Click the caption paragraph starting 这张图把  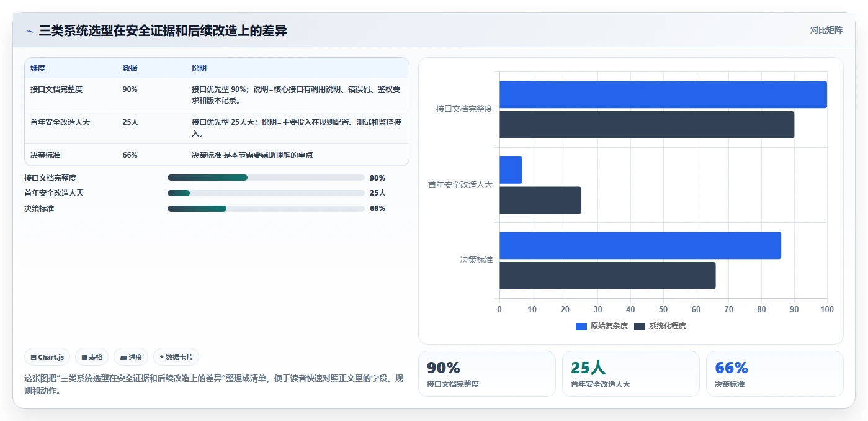tap(213, 384)
